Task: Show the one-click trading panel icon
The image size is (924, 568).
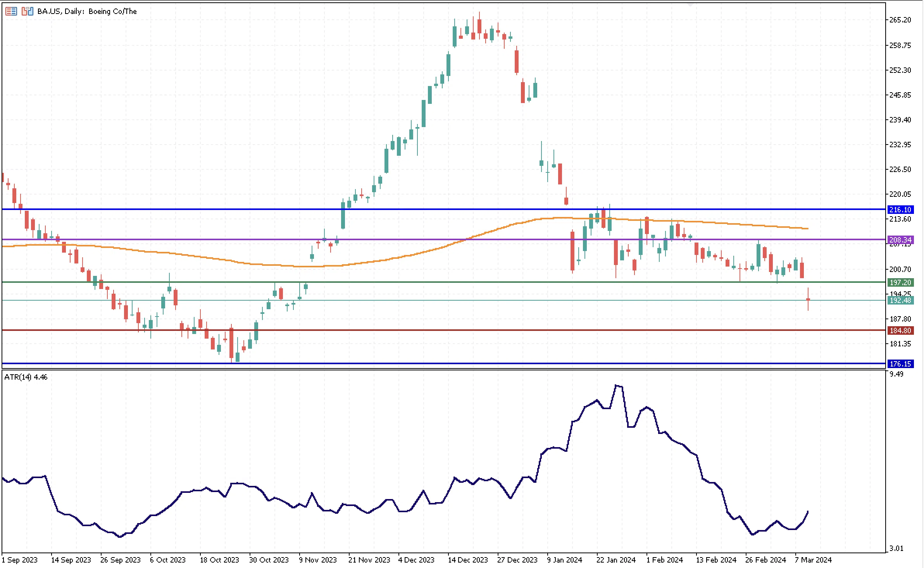Action: pos(27,11)
